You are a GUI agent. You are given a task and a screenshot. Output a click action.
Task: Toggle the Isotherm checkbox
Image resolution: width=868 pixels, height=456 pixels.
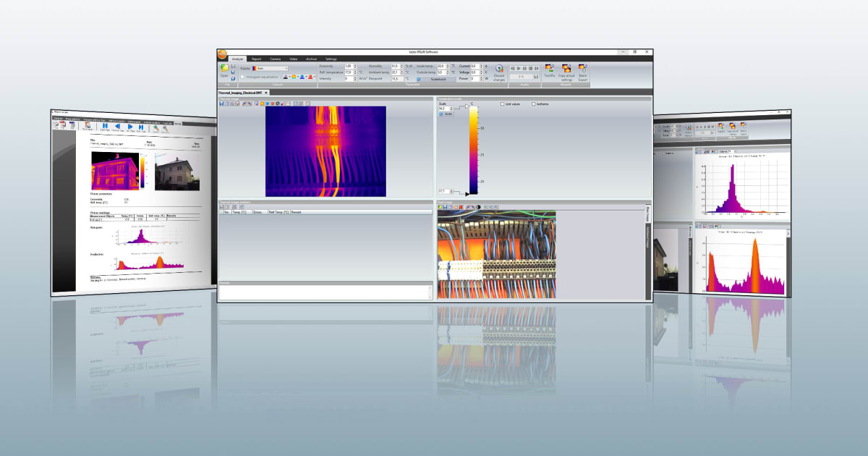coord(534,104)
